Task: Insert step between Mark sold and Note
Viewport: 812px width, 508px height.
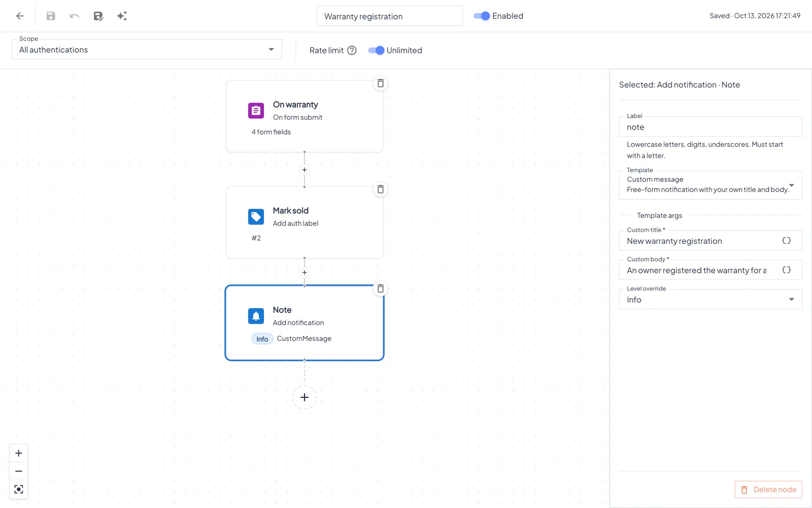Action: tap(304, 272)
